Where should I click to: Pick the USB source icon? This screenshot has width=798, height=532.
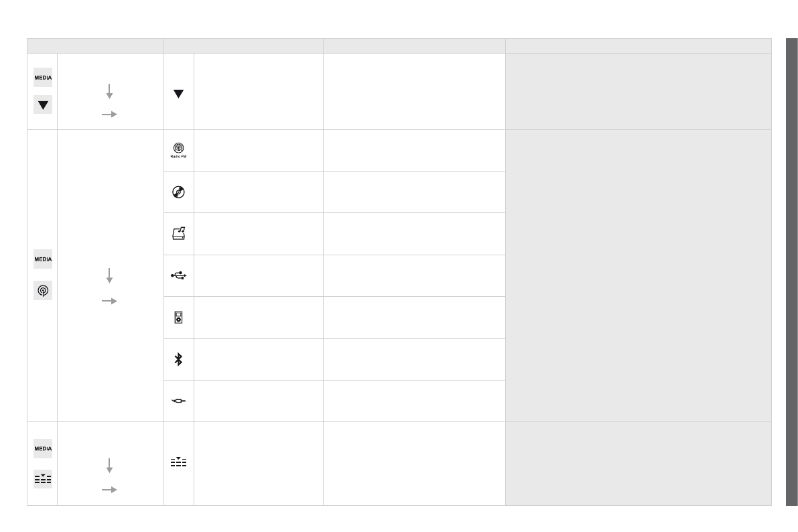click(178, 275)
